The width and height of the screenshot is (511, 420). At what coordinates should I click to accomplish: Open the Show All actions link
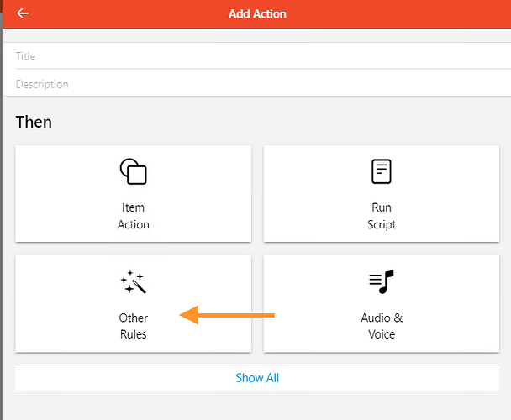click(x=257, y=378)
